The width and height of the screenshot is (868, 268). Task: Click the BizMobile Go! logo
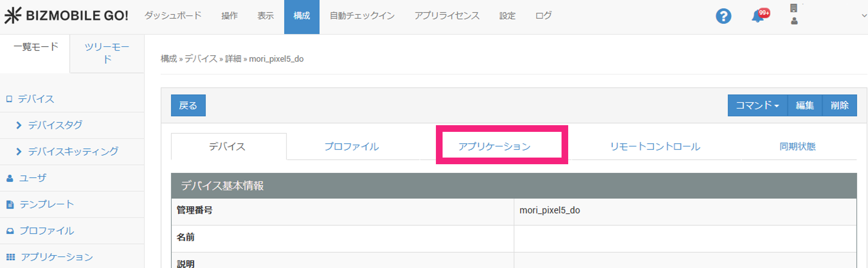coord(66,15)
